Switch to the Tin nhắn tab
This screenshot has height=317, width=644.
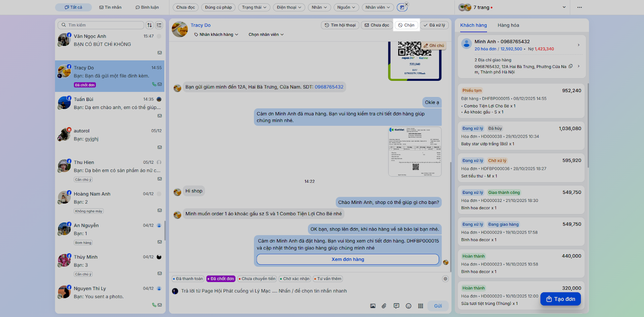click(x=110, y=7)
